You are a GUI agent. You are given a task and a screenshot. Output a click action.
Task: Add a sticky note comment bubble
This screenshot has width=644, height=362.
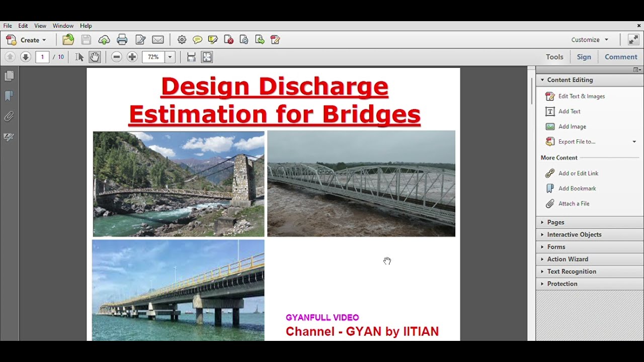click(197, 40)
